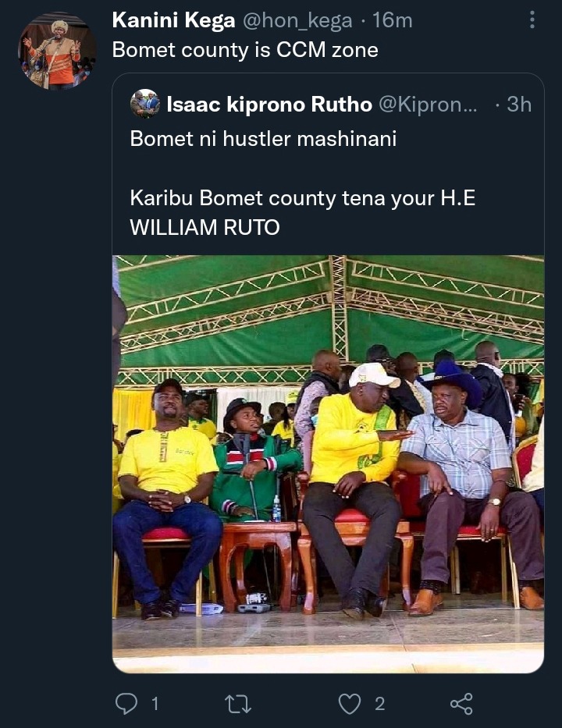Open the three-dot more options menu
Screen dimensions: 562x728
point(532,20)
